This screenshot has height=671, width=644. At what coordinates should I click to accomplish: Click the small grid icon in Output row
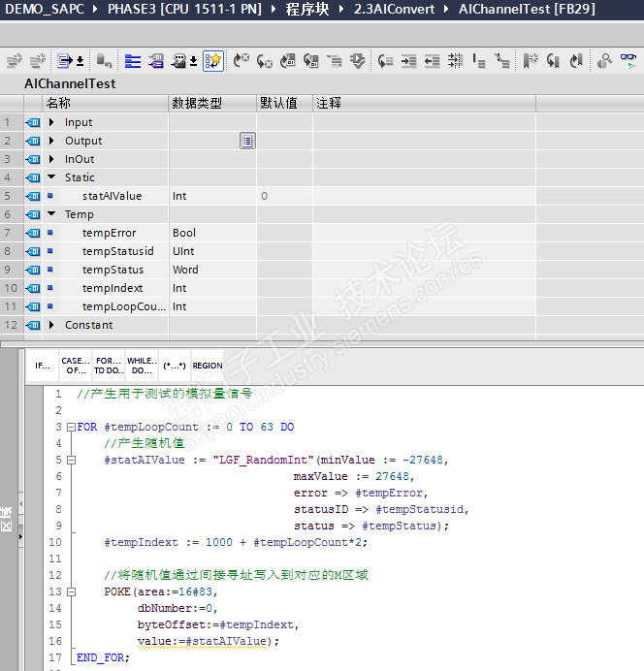[x=247, y=141]
